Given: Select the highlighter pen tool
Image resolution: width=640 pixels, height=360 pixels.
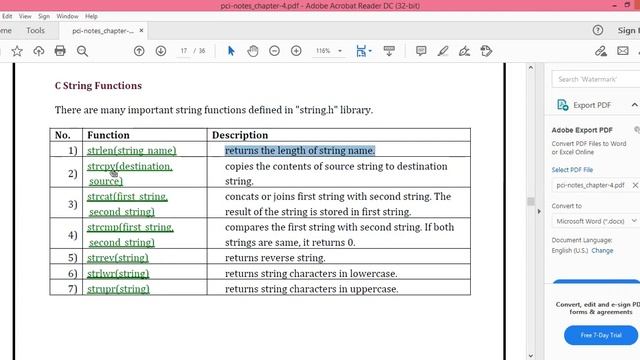Looking at the screenshot, I should 443,51.
